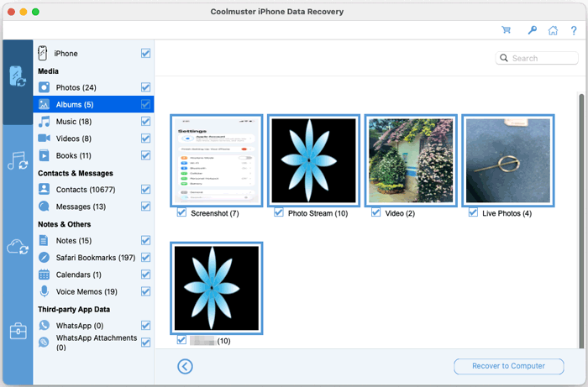Go back with the circled arrow
This screenshot has width=588, height=387.
pos(185,366)
